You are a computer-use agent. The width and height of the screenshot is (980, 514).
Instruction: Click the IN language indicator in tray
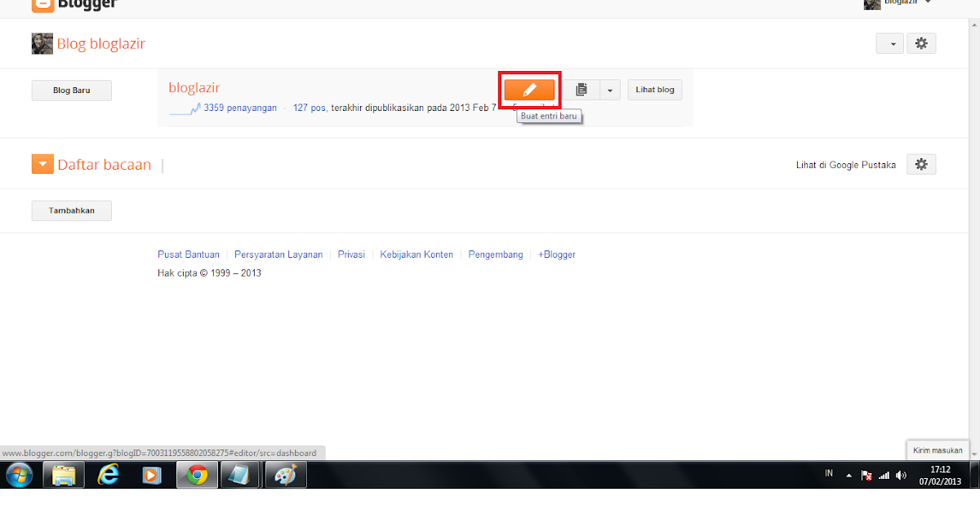pyautogui.click(x=829, y=474)
